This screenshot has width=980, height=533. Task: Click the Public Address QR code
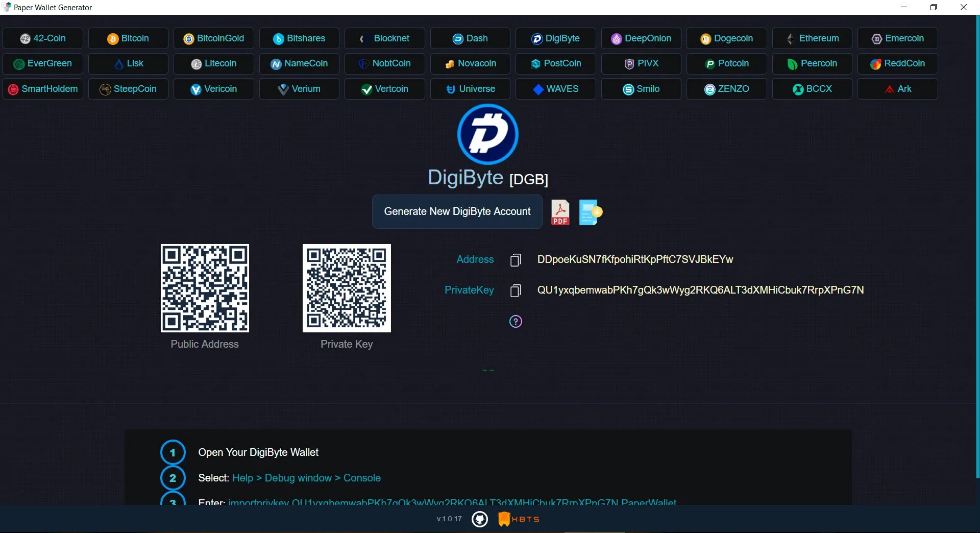pyautogui.click(x=205, y=288)
